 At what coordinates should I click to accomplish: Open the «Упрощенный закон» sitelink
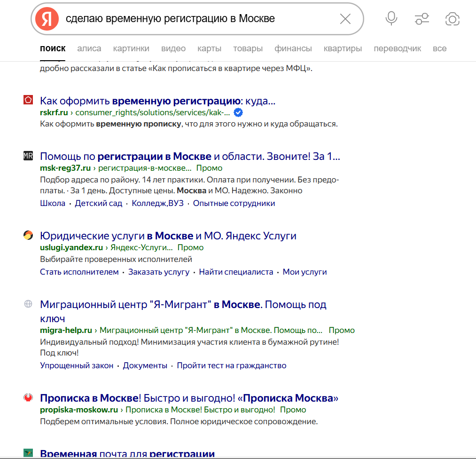click(77, 365)
